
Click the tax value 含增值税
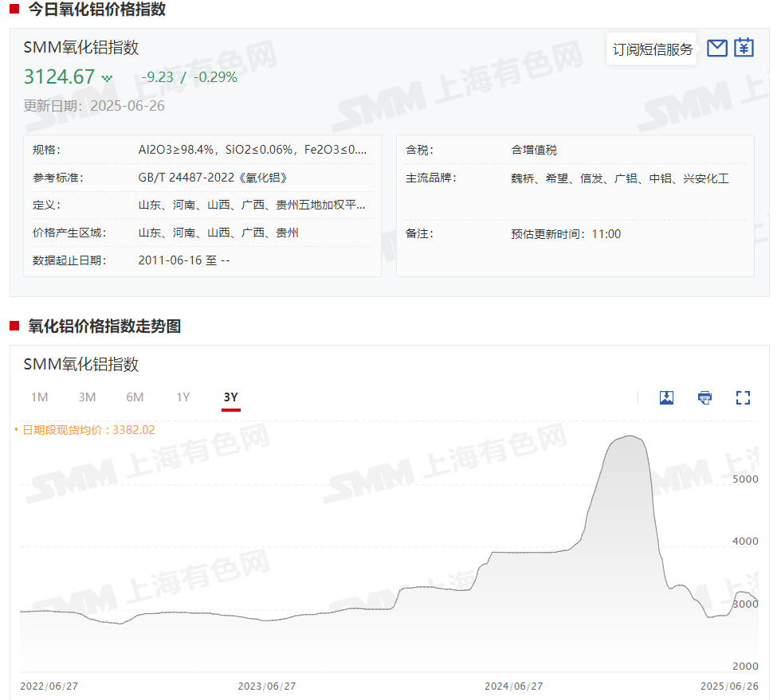[x=534, y=150]
